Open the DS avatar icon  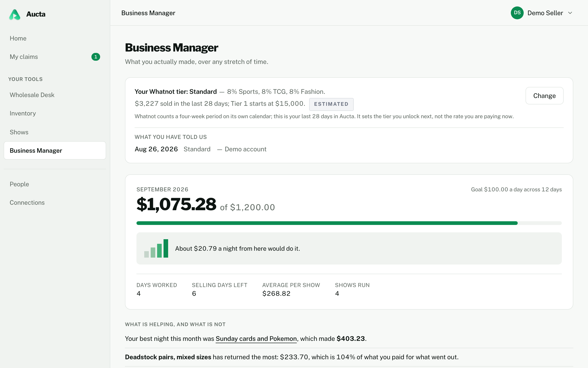[x=517, y=13]
